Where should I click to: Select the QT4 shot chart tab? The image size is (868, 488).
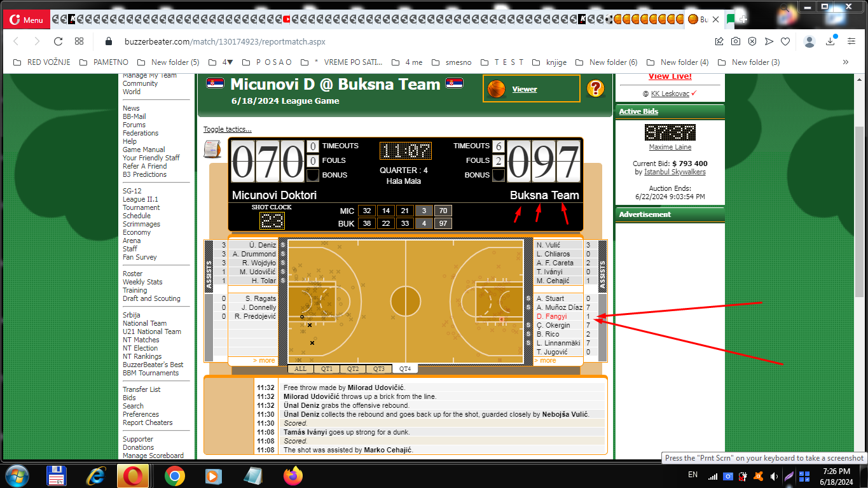[405, 369]
